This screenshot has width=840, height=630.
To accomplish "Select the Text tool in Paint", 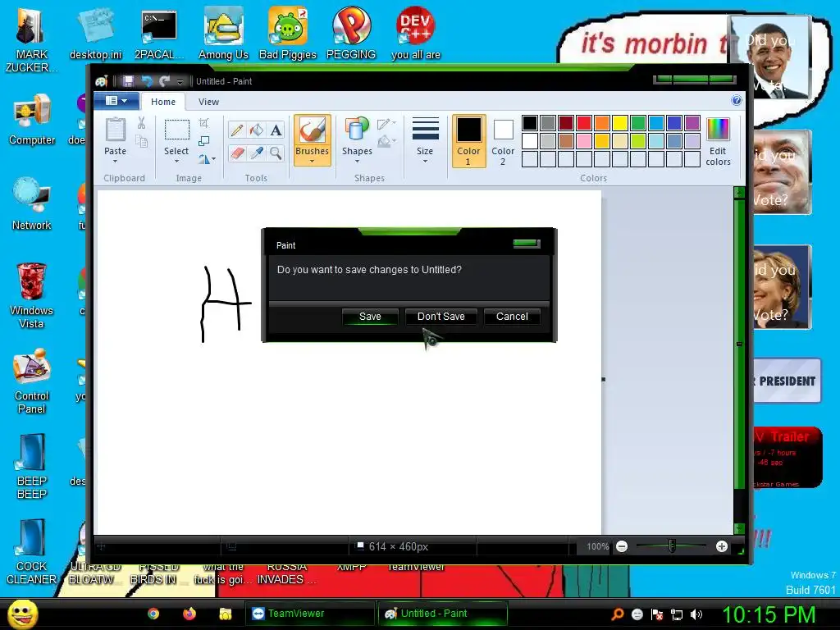I will pos(276,130).
